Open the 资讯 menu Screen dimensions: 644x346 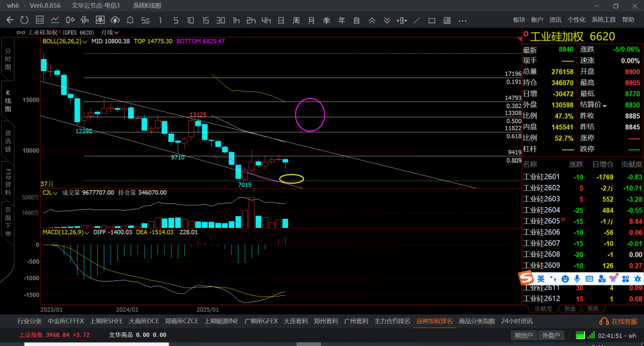555,20
